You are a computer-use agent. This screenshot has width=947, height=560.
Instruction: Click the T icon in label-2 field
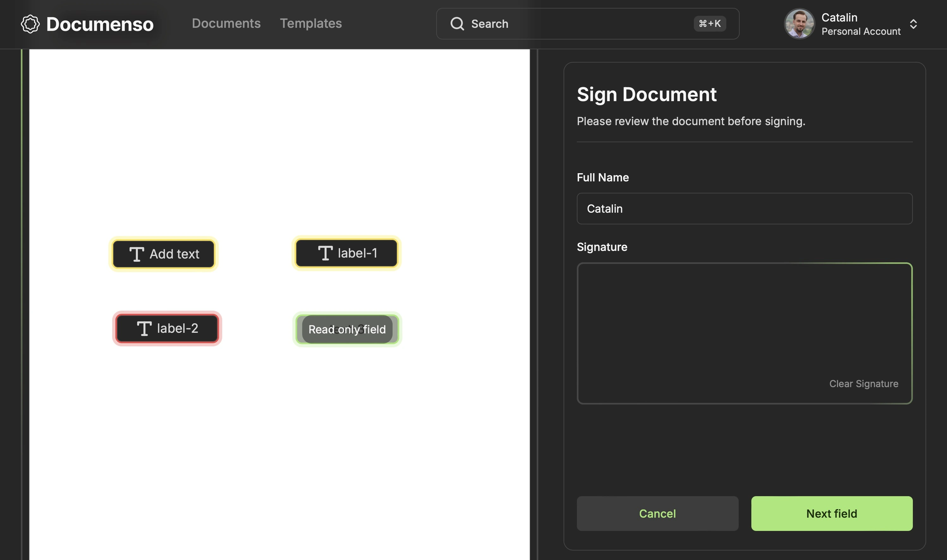click(x=144, y=329)
